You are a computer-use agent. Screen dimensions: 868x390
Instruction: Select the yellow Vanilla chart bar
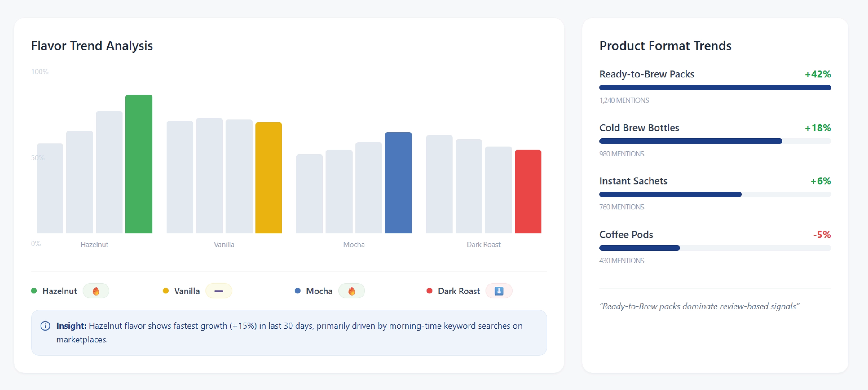pyautogui.click(x=269, y=177)
